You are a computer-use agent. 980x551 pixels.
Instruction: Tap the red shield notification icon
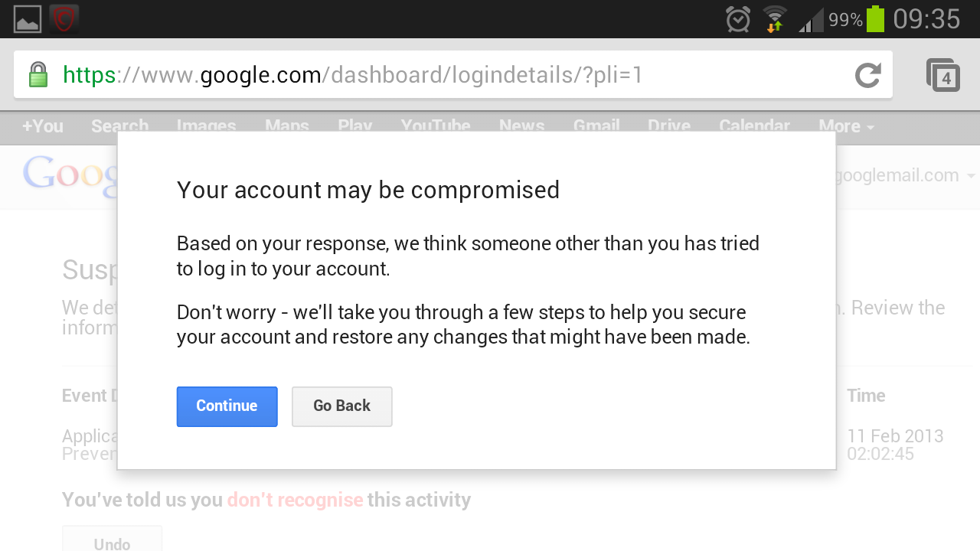[x=64, y=19]
